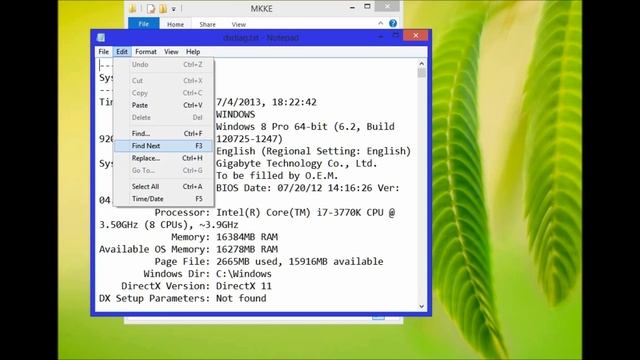The image size is (640, 360).
Task: Expand the ribbon chevron in MKKE window
Action: [x=380, y=23]
